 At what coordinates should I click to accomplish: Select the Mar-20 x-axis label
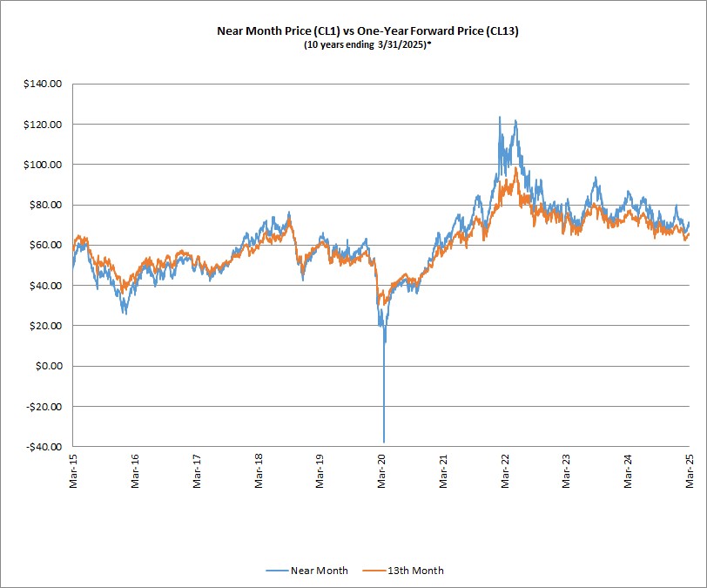pyautogui.click(x=382, y=471)
